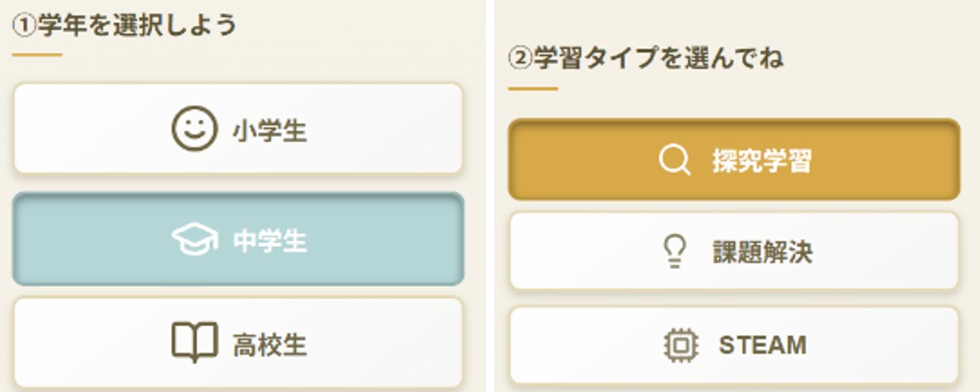Click the gold-colored 探究学習 text label

click(x=762, y=161)
